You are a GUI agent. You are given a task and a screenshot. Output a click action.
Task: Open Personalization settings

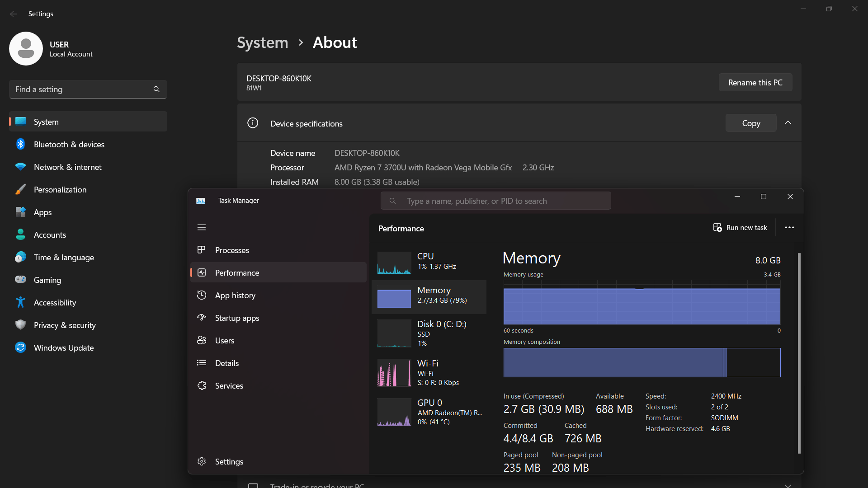[x=88, y=189]
